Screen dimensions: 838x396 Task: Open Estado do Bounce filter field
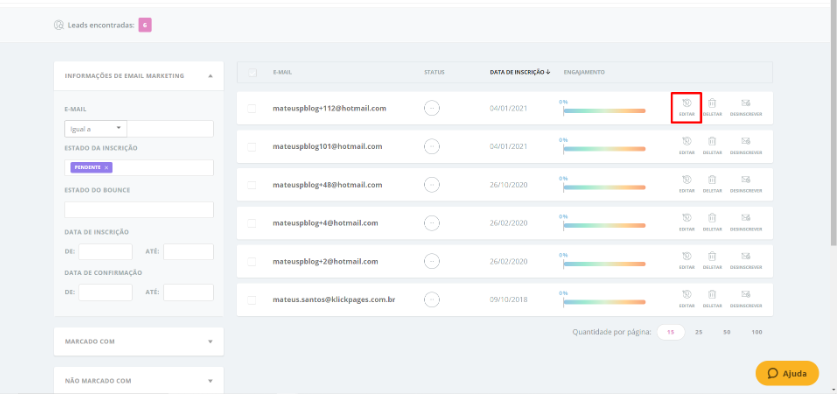point(139,209)
